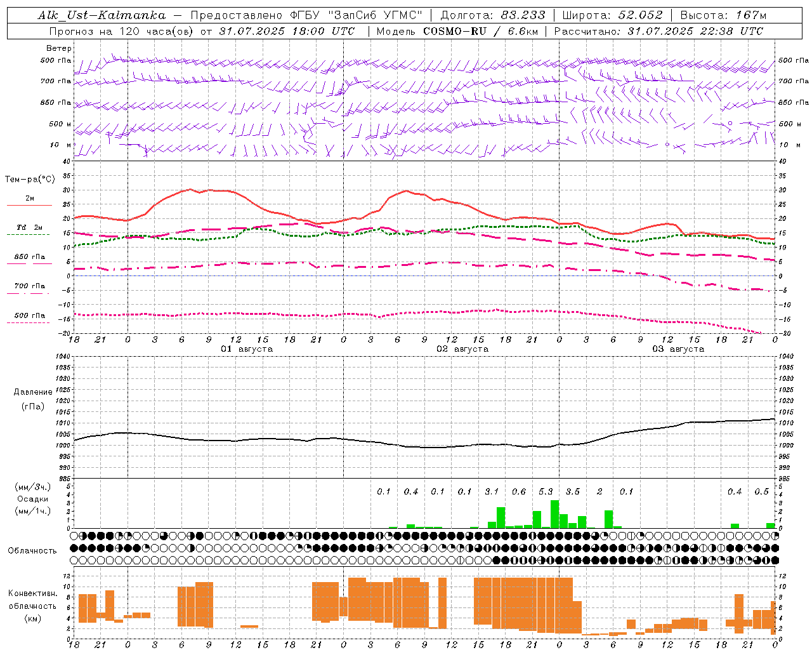Viewport: 812px width, 650px height.
Task: Click the 'Конвективн.' convective cloud label
Action: (32, 594)
